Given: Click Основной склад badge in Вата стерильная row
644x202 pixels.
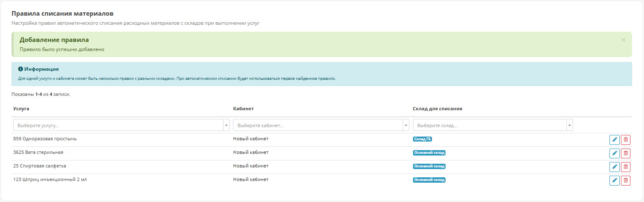Looking at the screenshot, I should 429,153.
